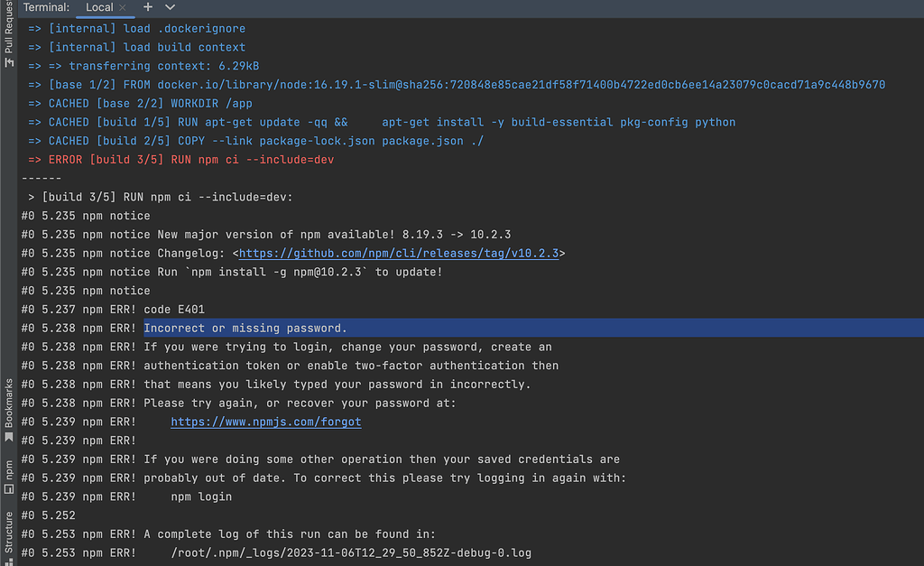
Task: Click the "npm login" command text
Action: [200, 497]
